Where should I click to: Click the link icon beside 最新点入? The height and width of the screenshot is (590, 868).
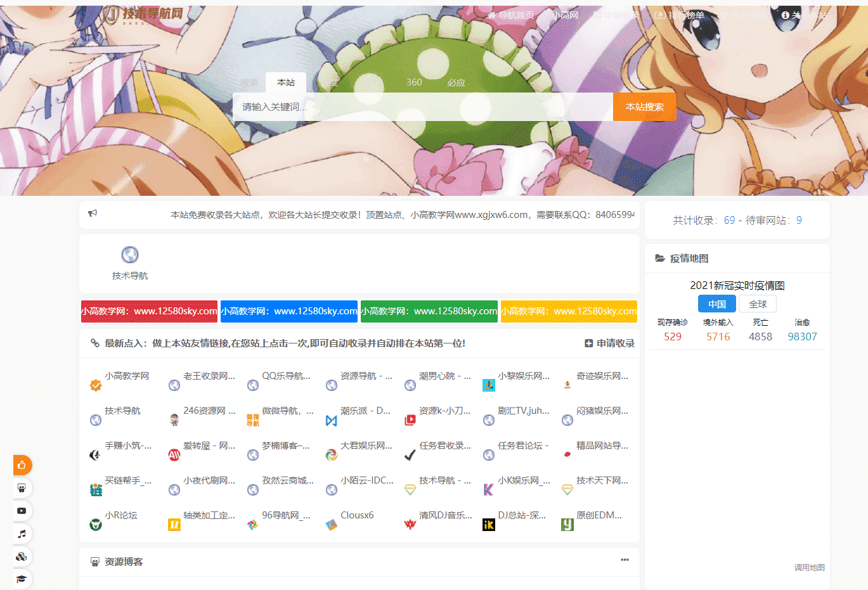[95, 343]
